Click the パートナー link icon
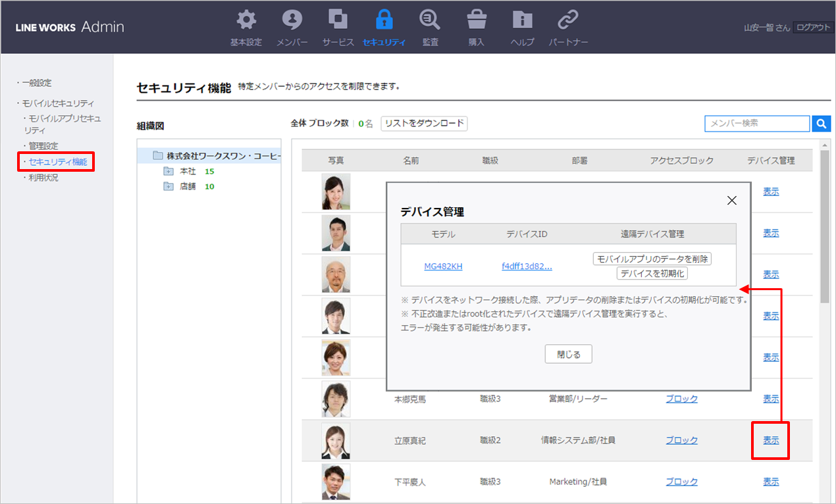Screen dimensions: 836x504 coord(568,21)
